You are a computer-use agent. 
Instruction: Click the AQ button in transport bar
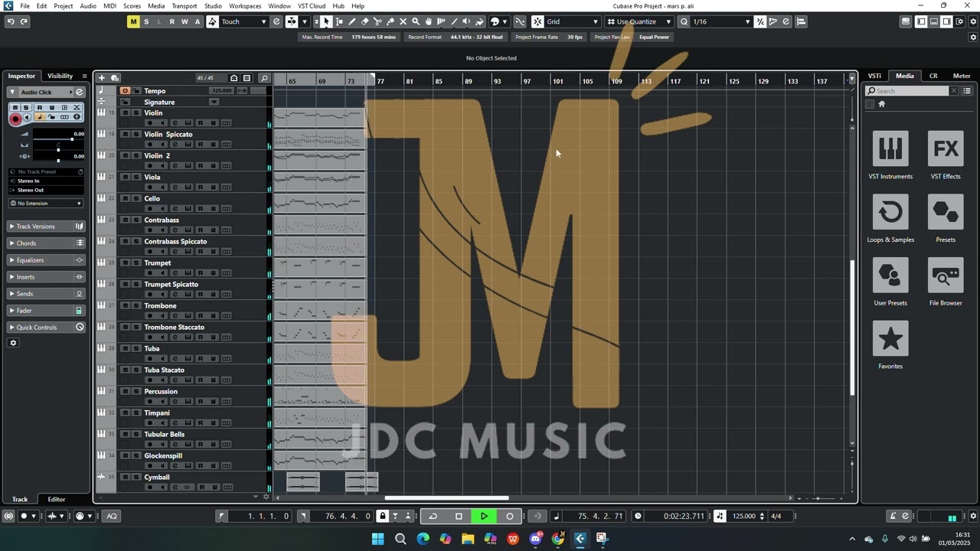tap(112, 516)
